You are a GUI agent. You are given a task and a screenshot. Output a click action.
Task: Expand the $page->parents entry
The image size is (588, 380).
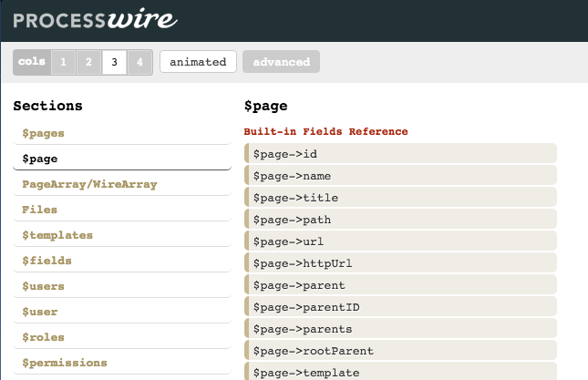point(400,328)
